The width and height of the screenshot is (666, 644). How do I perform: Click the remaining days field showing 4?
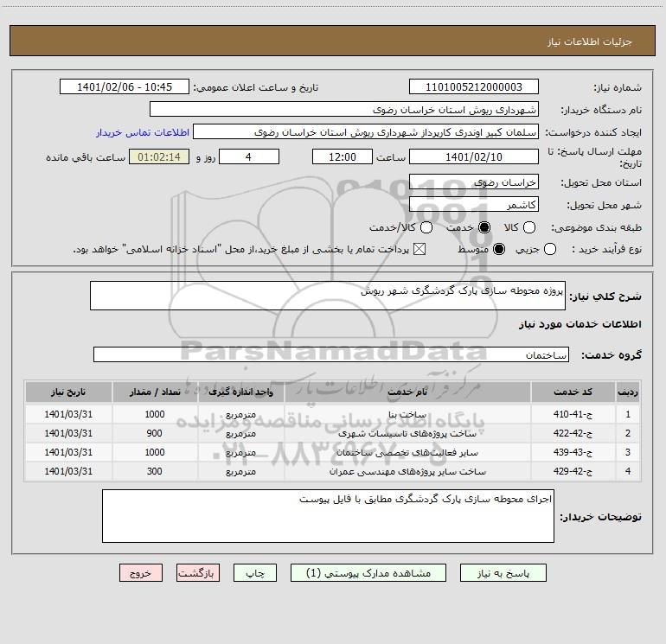(x=249, y=156)
